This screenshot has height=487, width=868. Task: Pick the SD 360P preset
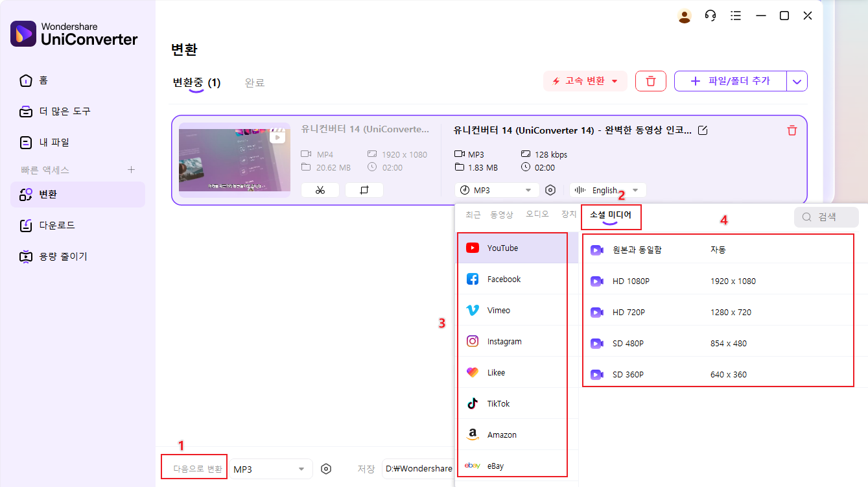(723, 374)
